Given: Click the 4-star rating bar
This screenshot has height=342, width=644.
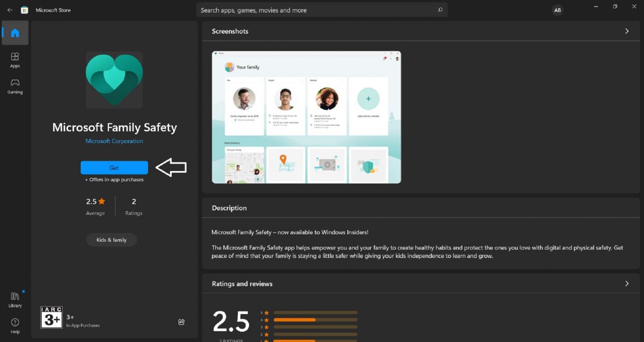Looking at the screenshot, I should click(316, 321).
